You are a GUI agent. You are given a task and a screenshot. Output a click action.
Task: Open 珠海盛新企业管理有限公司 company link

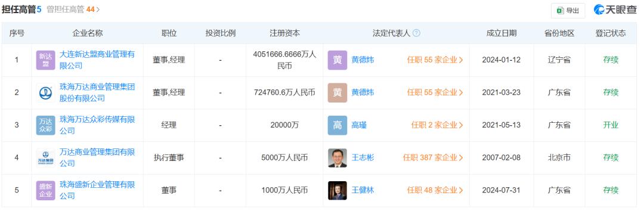pyautogui.click(x=97, y=190)
